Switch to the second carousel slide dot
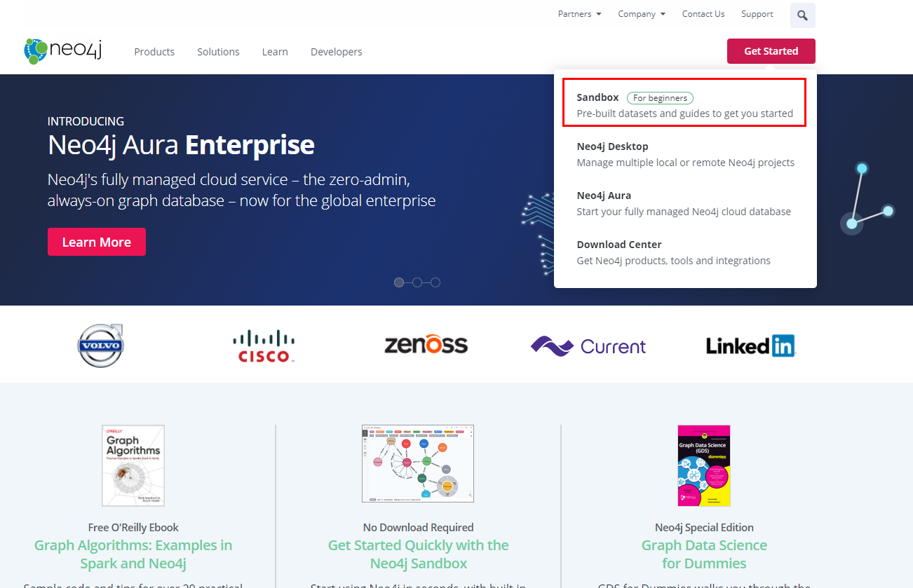This screenshot has width=913, height=588. click(x=417, y=282)
